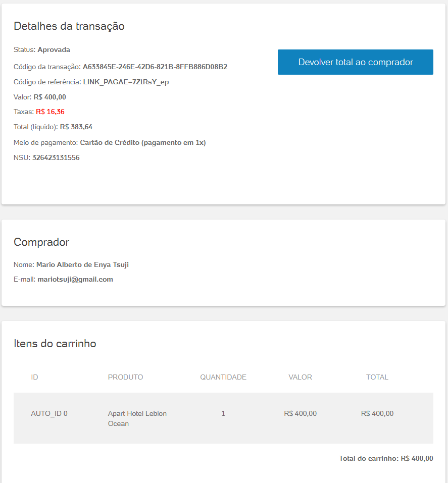448x483 pixels.
Task: Click the QUANTIDADE column header
Action: (223, 377)
